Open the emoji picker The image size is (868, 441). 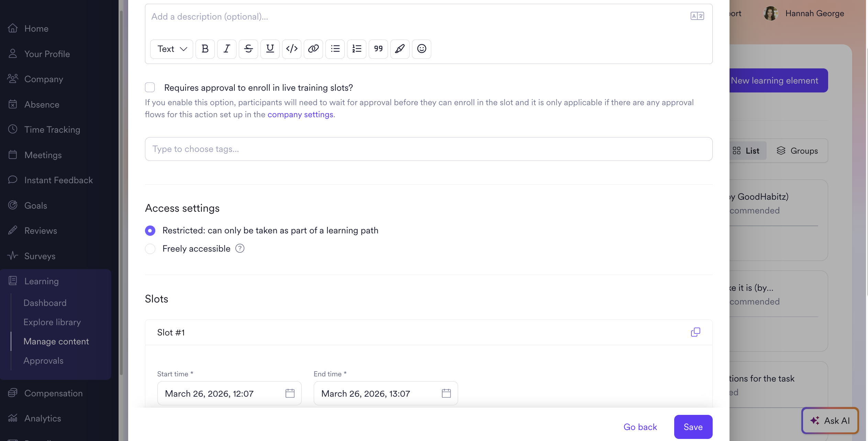pyautogui.click(x=421, y=49)
